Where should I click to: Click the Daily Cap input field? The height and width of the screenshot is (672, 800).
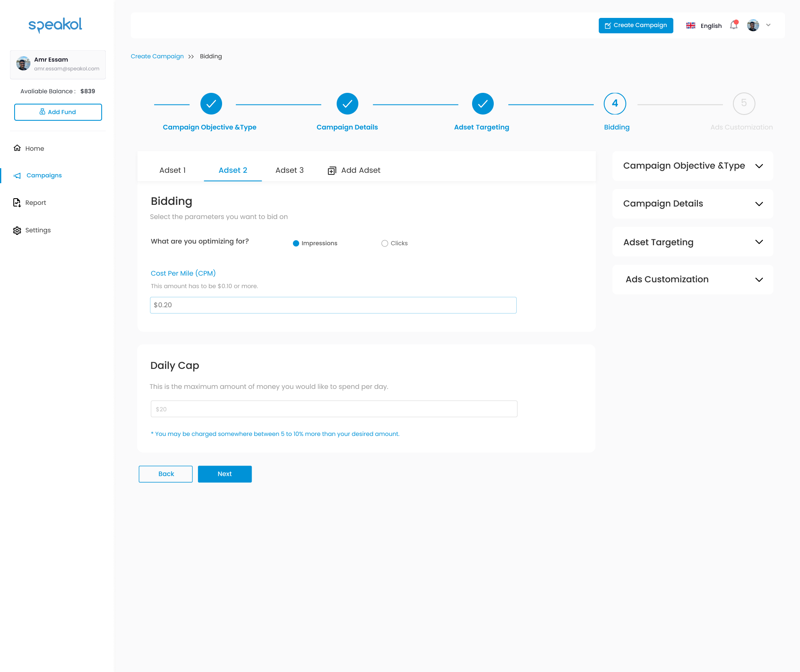(x=333, y=409)
